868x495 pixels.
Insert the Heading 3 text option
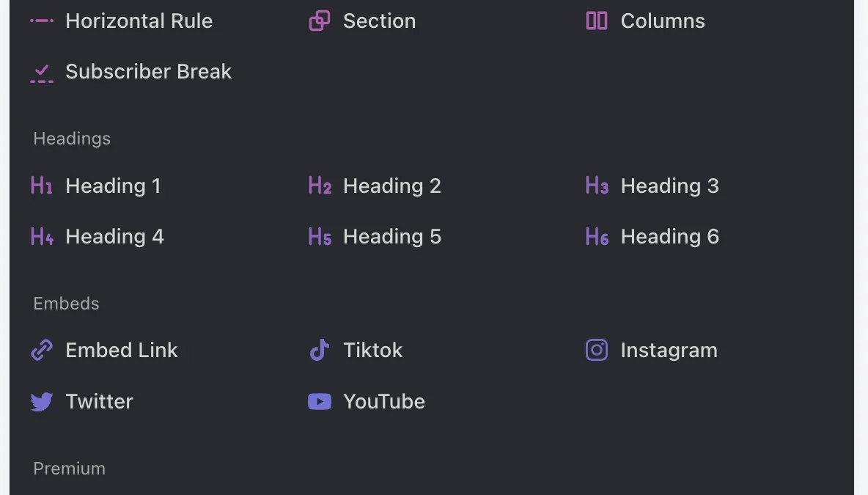pos(670,186)
